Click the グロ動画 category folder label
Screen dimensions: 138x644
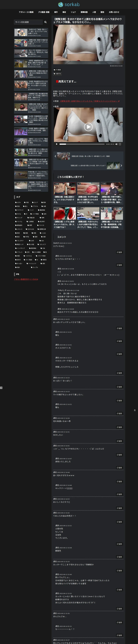coord(57,70)
